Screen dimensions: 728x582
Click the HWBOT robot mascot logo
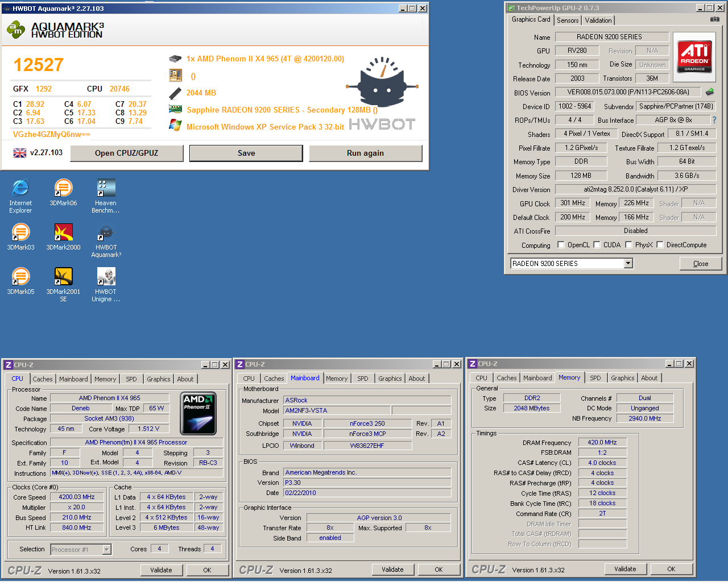point(382,82)
